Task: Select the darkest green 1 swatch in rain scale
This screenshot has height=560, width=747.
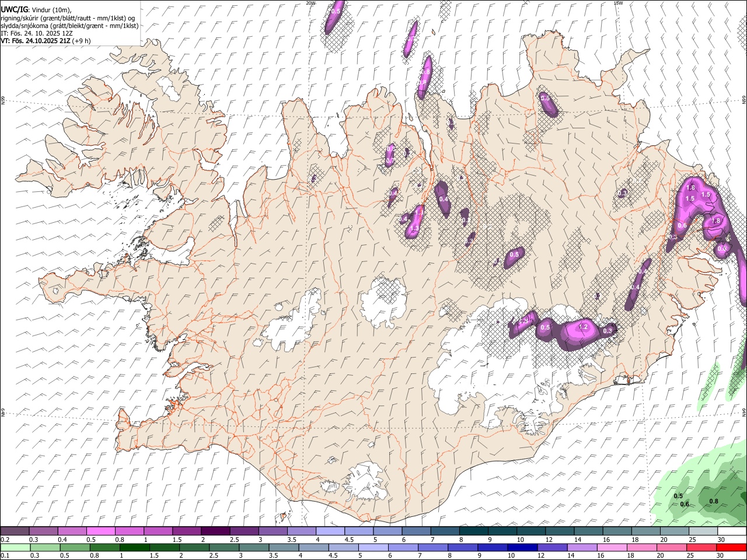Action: pyautogui.click(x=134, y=547)
